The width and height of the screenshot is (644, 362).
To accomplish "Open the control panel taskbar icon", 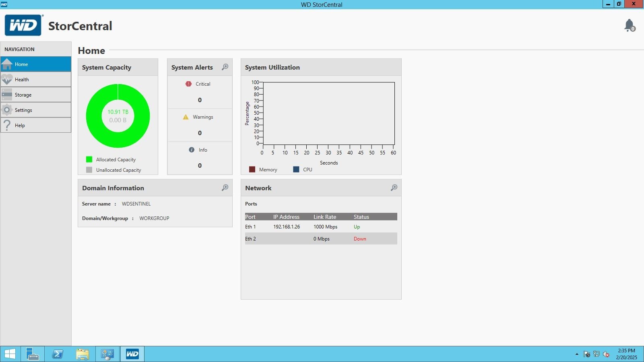I will (107, 354).
